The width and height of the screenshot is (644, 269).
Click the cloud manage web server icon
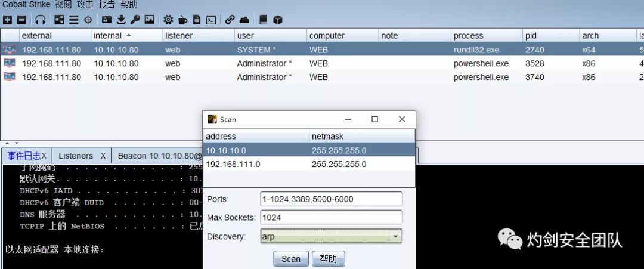click(244, 19)
